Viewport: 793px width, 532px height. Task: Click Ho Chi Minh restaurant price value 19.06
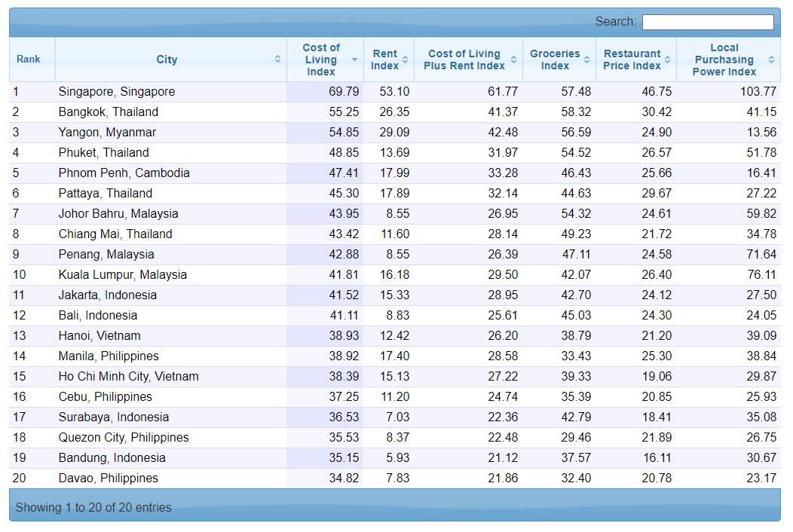(x=657, y=376)
